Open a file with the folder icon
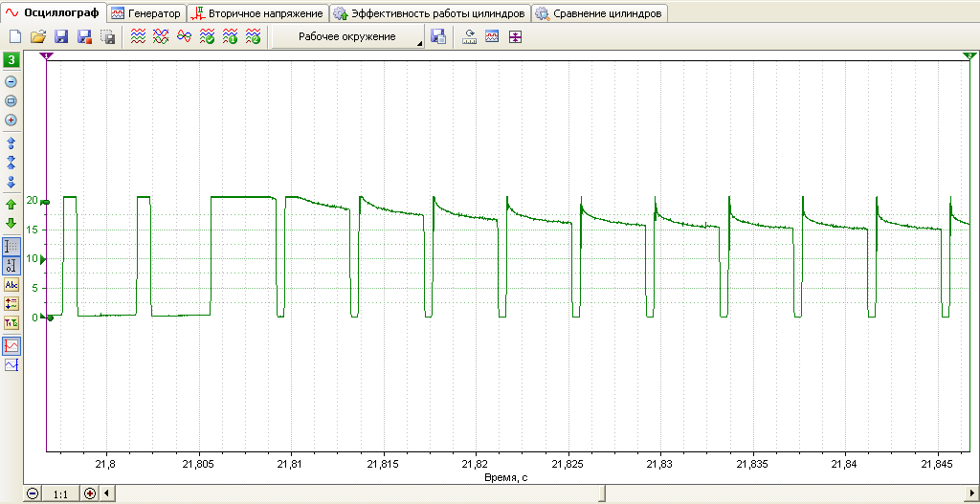Screen dimensions: 980x504 point(38,37)
